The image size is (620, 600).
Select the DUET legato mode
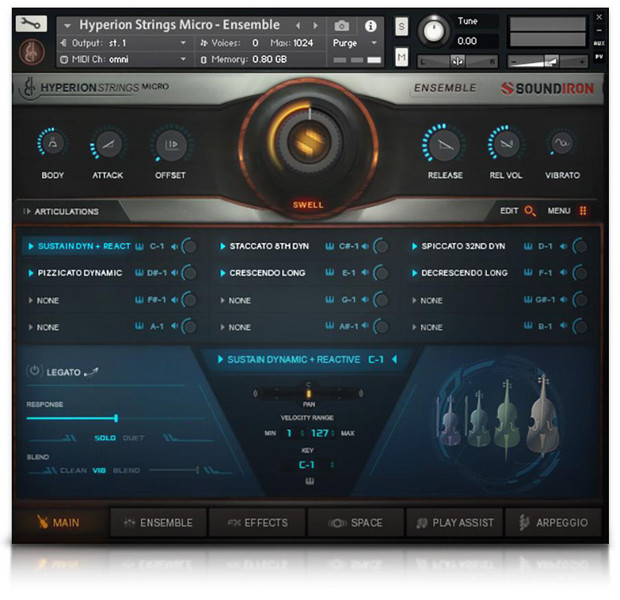click(133, 438)
